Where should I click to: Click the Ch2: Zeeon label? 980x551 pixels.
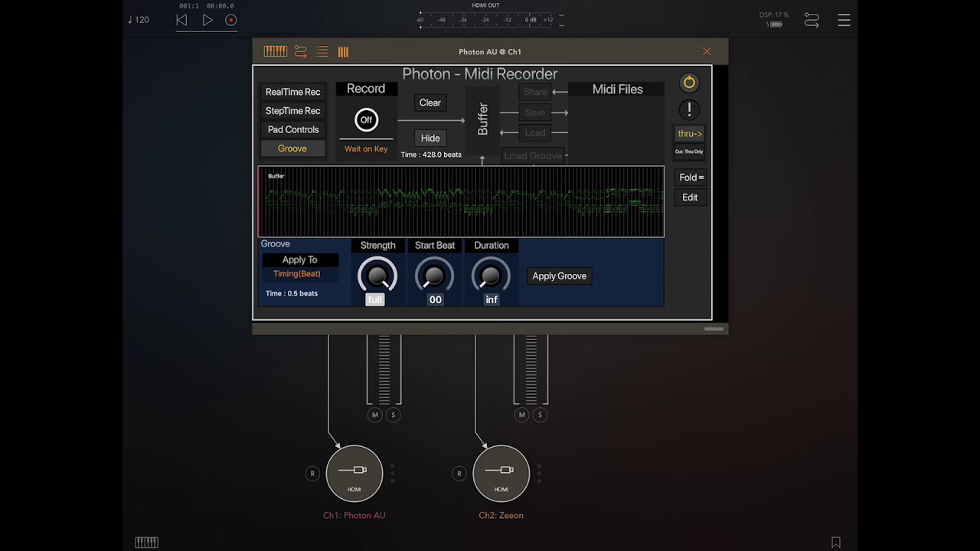click(501, 516)
